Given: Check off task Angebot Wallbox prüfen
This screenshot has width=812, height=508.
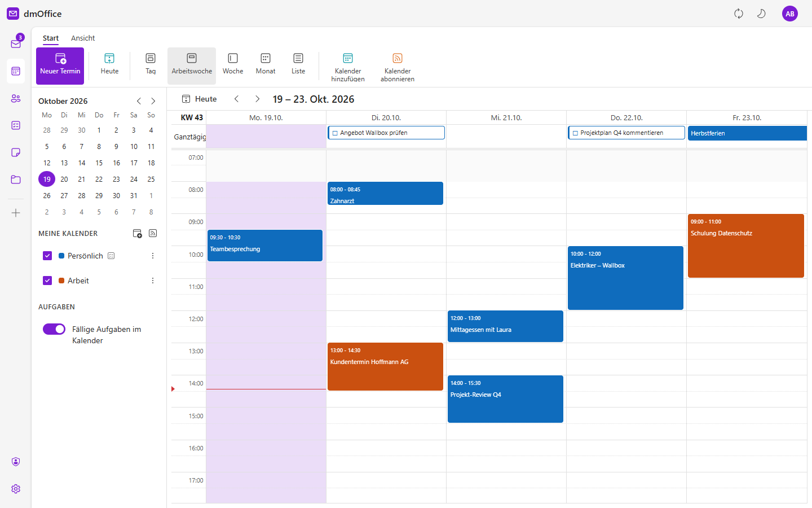Looking at the screenshot, I should click(335, 133).
